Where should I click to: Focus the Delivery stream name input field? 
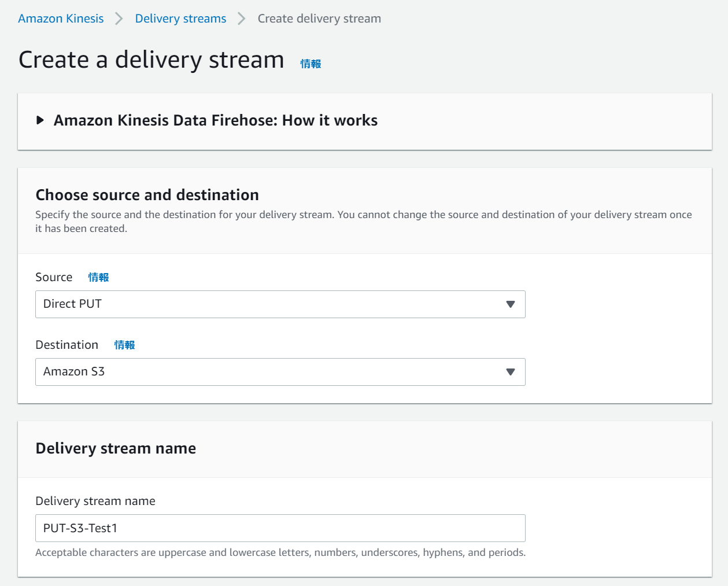click(280, 528)
